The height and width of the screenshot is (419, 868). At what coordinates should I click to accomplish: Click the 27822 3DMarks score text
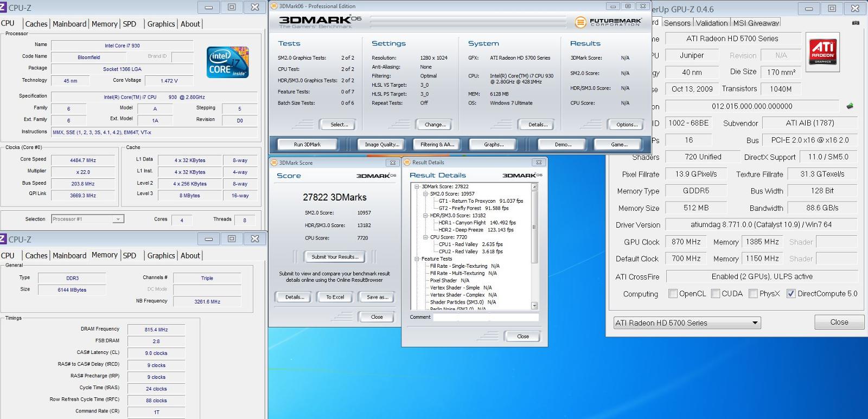point(335,197)
